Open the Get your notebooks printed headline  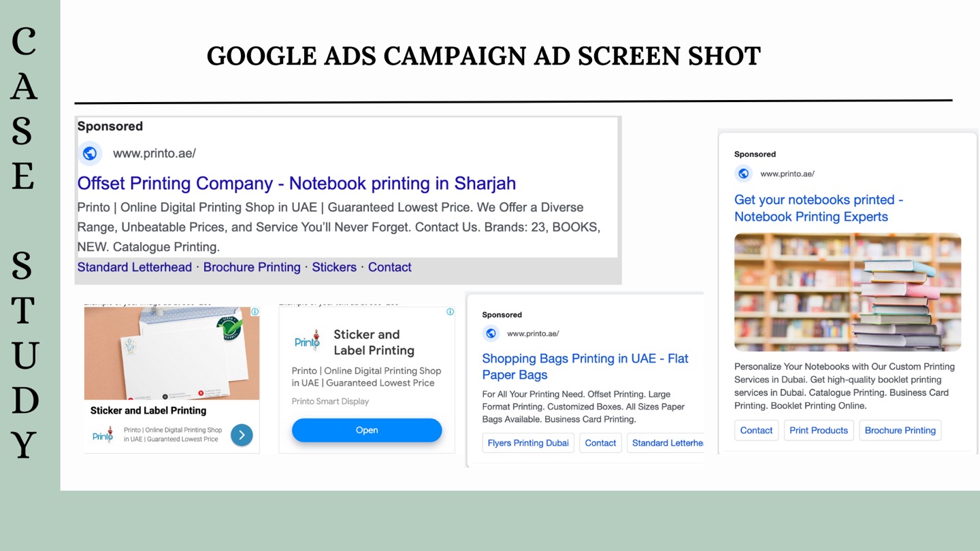click(819, 208)
